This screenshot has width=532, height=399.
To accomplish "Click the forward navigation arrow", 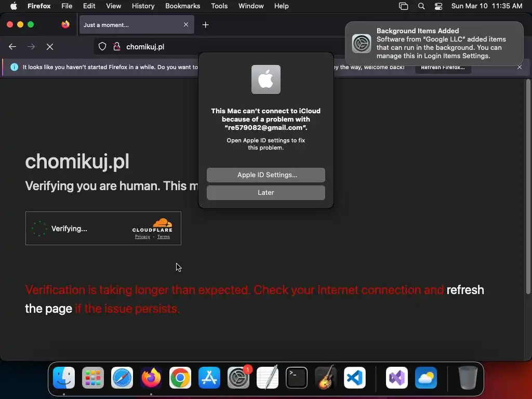I will pyautogui.click(x=31, y=47).
